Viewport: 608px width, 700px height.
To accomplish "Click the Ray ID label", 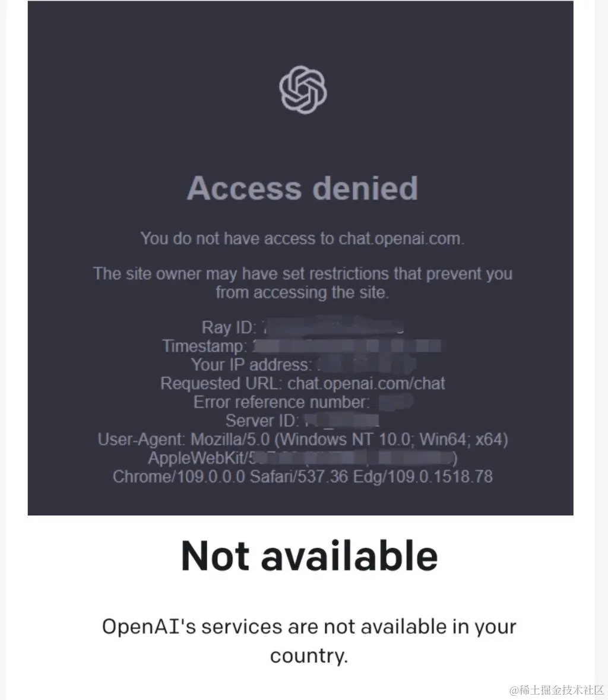I will coord(229,327).
